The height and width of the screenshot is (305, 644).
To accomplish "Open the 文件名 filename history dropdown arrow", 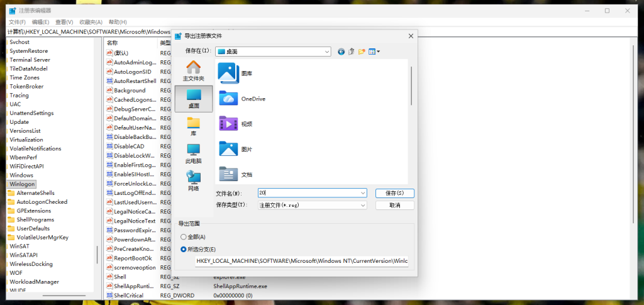I will pyautogui.click(x=363, y=193).
